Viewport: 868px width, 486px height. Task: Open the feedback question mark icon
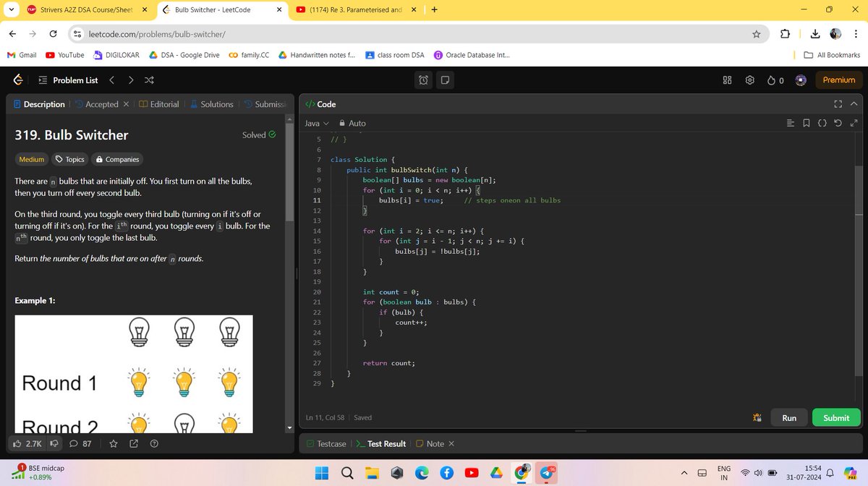(x=154, y=443)
